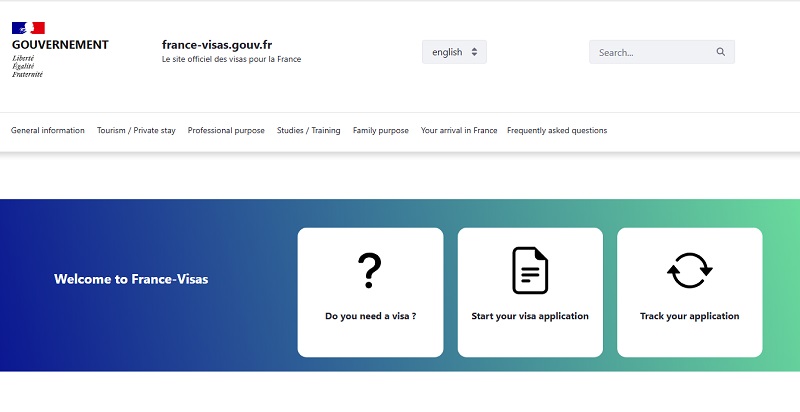Open Frequently asked questions page
Image resolution: width=800 pixels, height=412 pixels.
pos(557,131)
